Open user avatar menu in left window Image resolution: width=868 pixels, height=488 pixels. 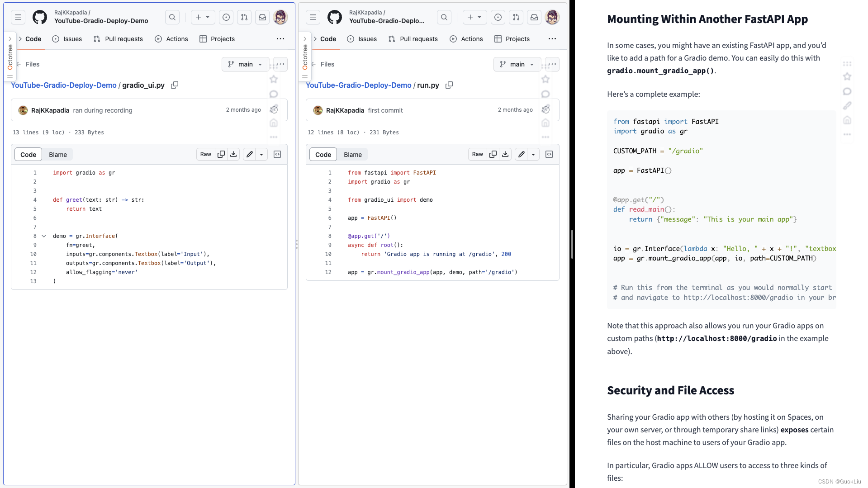280,17
